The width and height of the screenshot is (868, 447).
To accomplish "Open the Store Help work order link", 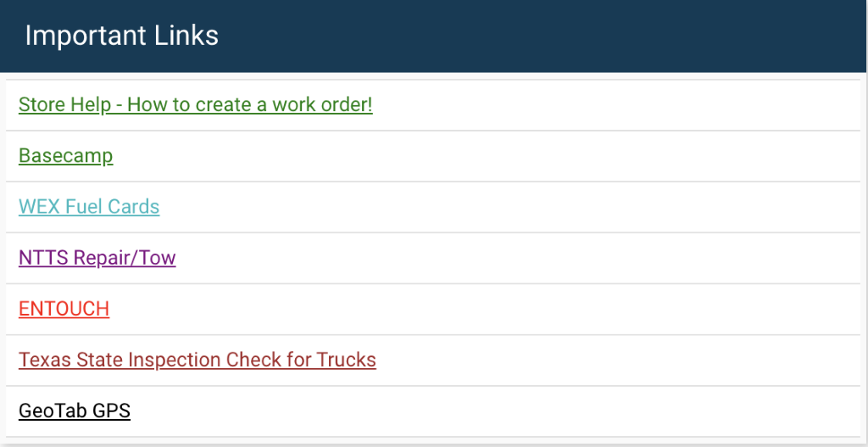I will click(195, 105).
